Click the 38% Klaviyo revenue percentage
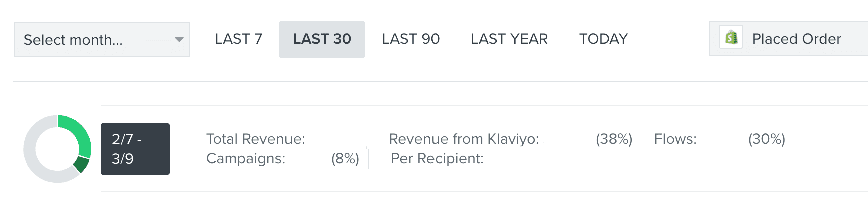 tap(614, 139)
